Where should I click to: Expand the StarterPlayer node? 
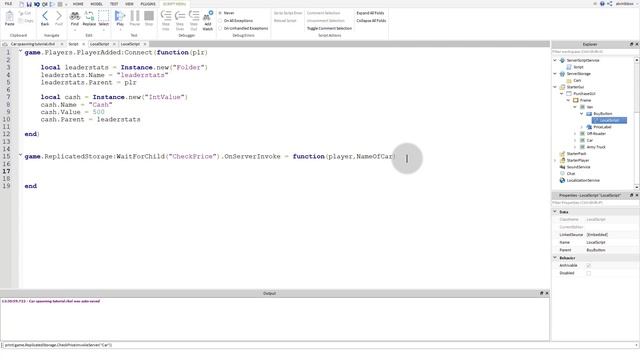tap(555, 160)
